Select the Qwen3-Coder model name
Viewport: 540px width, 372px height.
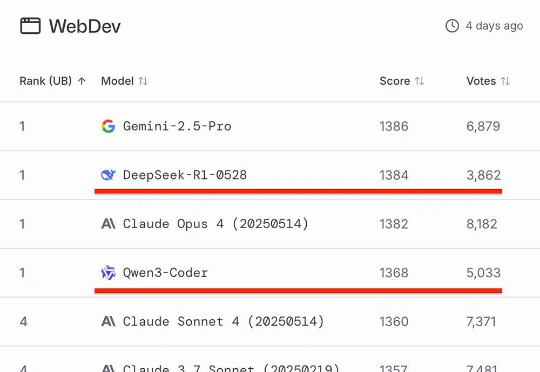click(165, 273)
